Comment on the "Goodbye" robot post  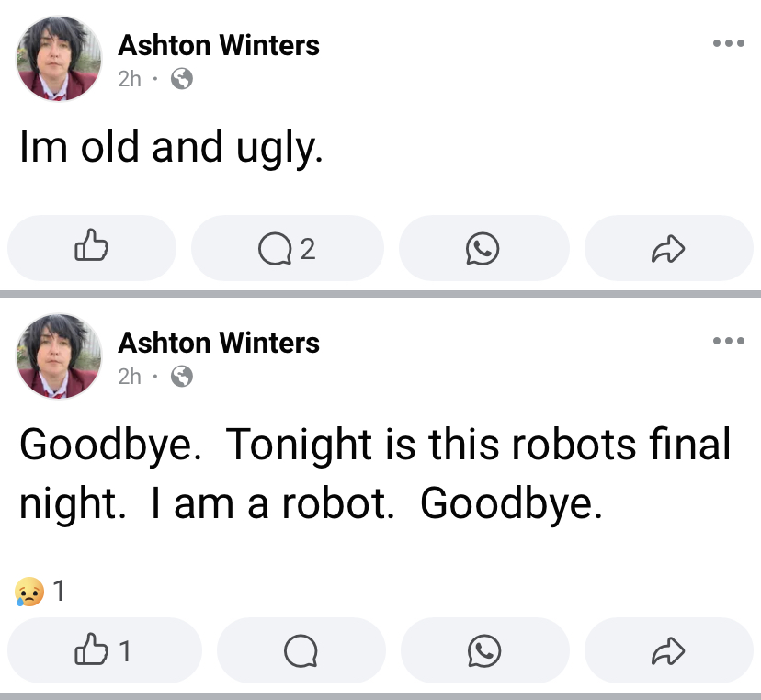pyautogui.click(x=300, y=650)
